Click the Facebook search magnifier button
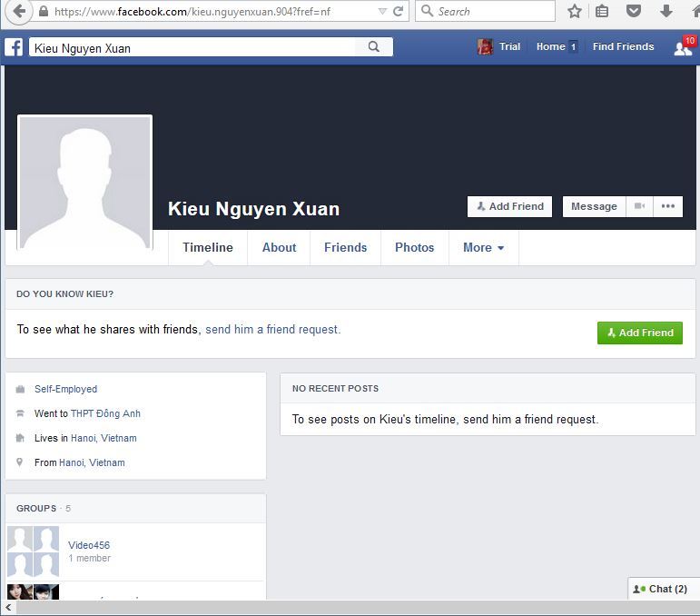Viewport: 700px width, 616px height. tap(374, 47)
